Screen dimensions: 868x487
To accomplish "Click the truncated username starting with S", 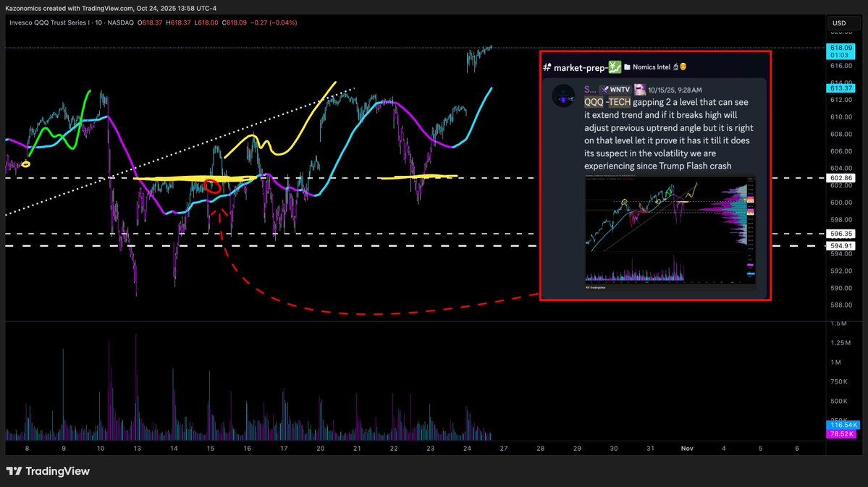I will (x=589, y=89).
